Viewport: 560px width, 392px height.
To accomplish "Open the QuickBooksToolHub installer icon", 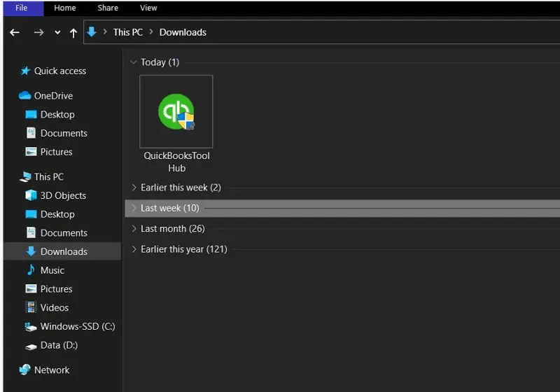I will pos(176,112).
